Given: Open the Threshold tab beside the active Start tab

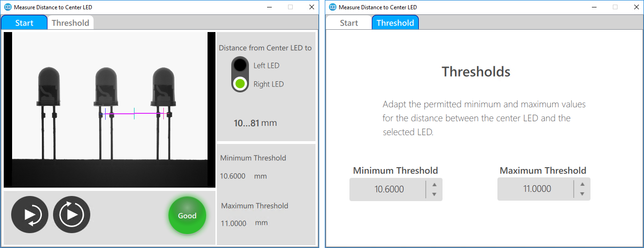Looking at the screenshot, I should (x=70, y=23).
